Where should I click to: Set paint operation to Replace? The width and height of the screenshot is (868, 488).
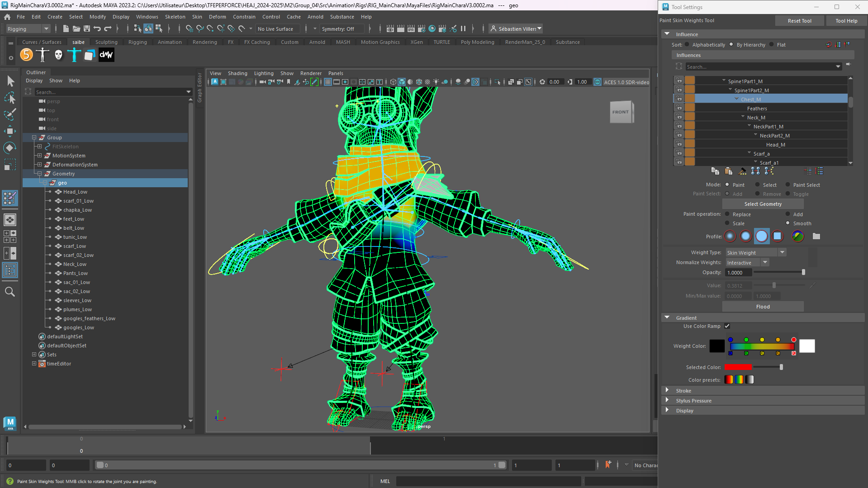727,214
